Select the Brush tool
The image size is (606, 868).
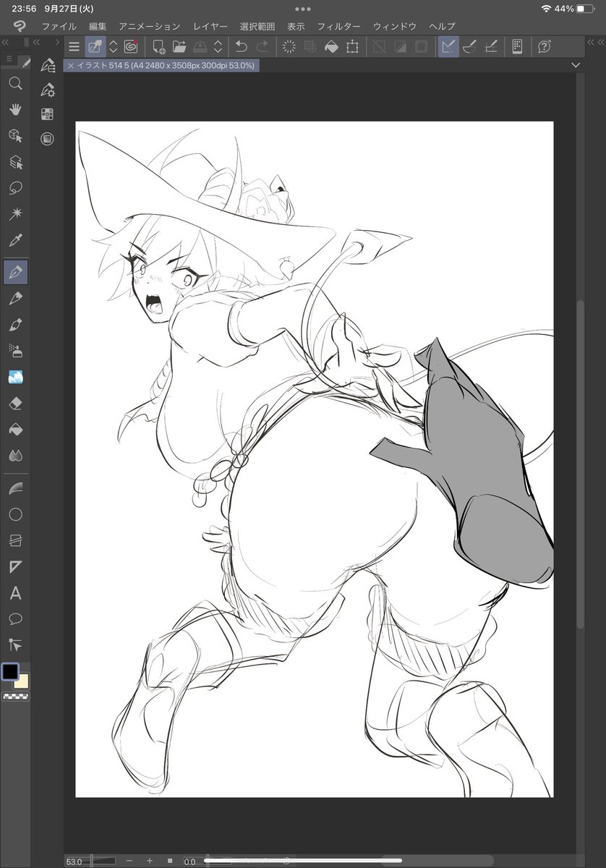click(x=15, y=324)
